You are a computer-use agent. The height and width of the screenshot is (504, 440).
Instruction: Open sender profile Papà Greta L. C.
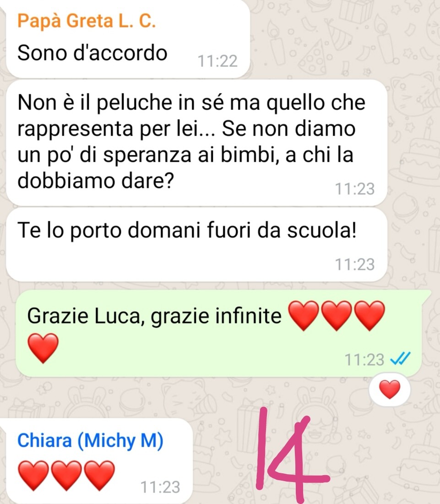(87, 21)
